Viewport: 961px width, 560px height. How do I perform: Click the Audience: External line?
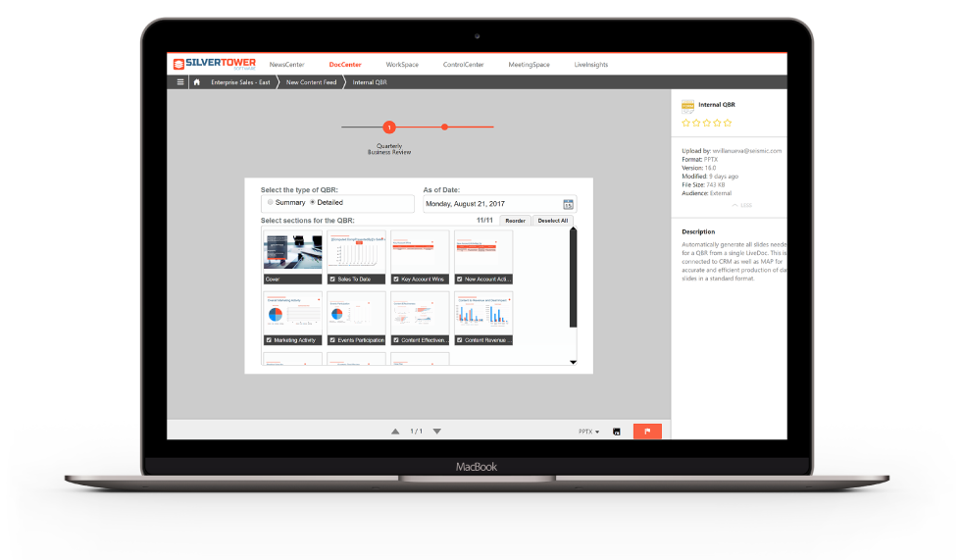click(706, 193)
